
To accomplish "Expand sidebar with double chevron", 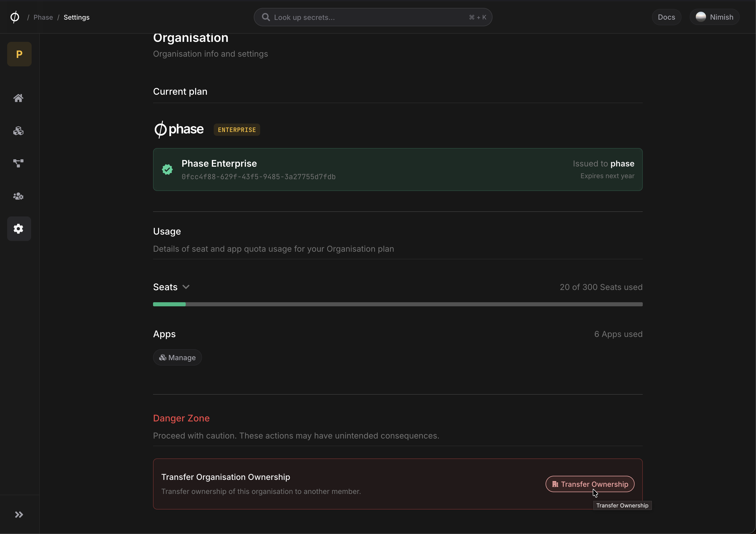I will pyautogui.click(x=19, y=515).
